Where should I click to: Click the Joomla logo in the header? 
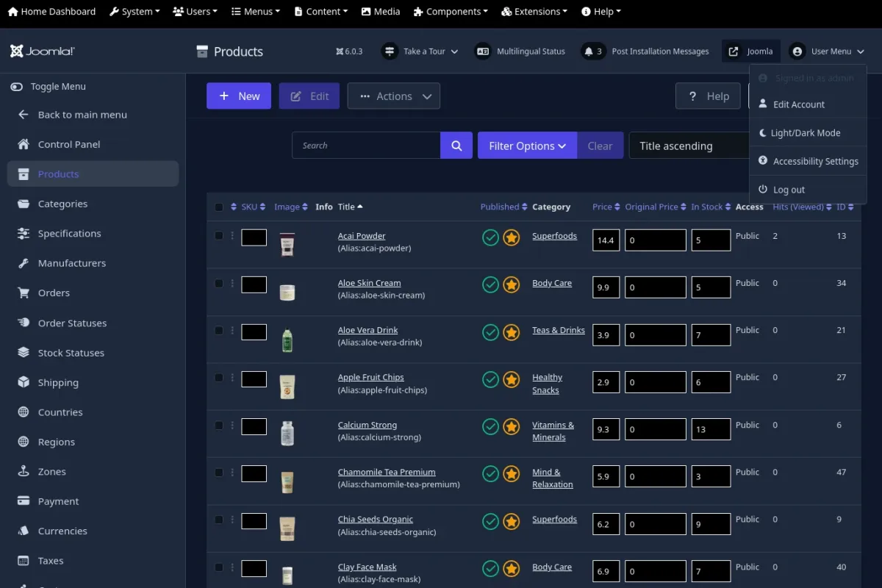43,51
